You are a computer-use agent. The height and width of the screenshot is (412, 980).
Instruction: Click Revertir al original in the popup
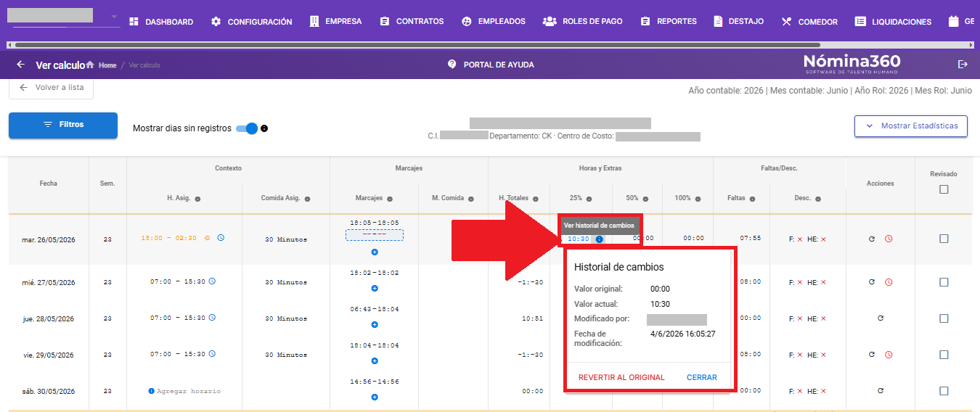pyautogui.click(x=621, y=377)
